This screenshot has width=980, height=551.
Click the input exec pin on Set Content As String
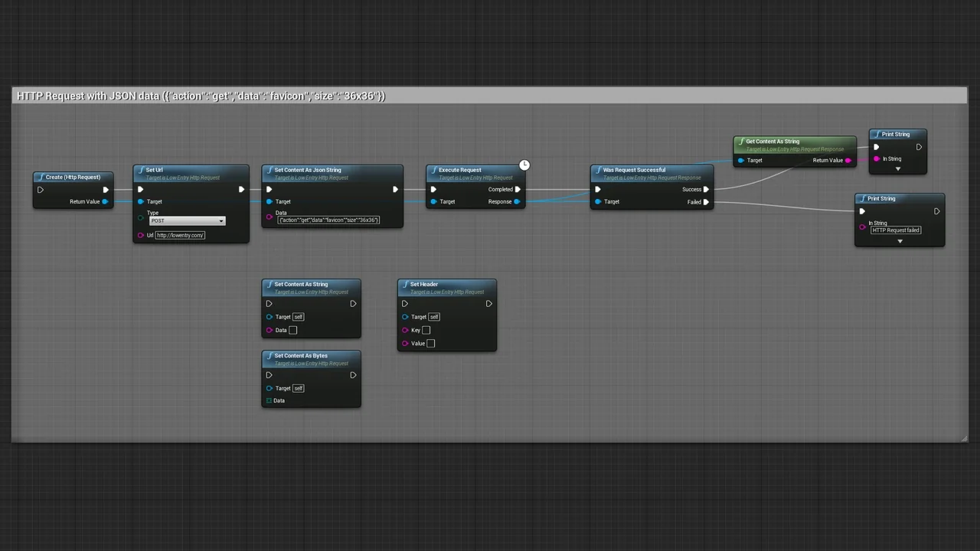(269, 304)
